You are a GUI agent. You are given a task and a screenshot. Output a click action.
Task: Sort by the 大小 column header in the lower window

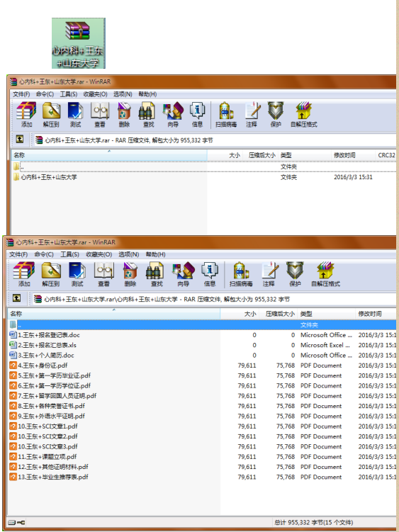240,314
